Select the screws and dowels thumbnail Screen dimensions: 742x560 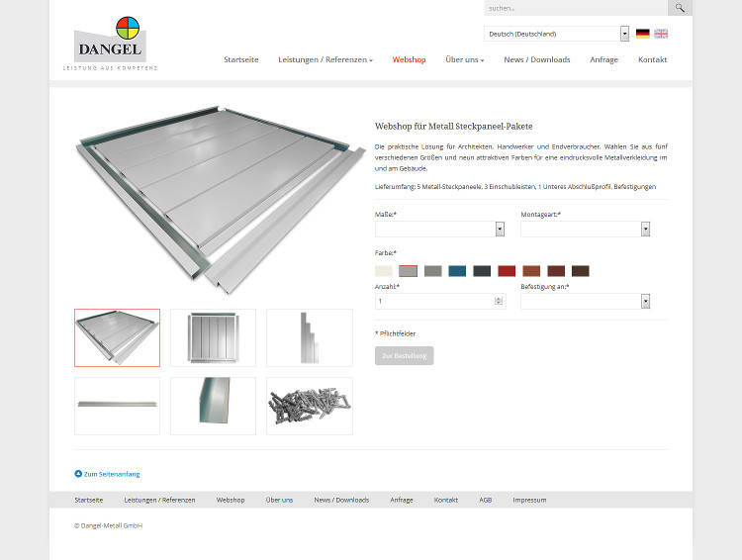[310, 407]
